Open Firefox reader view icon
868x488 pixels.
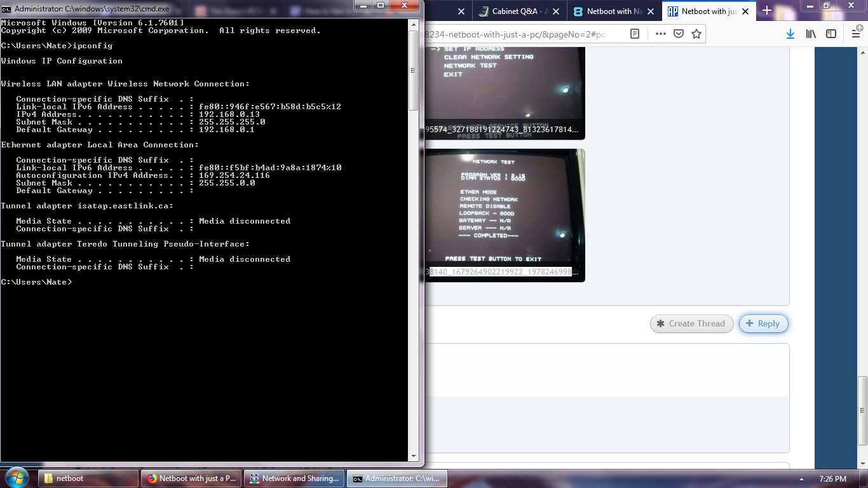click(x=634, y=34)
